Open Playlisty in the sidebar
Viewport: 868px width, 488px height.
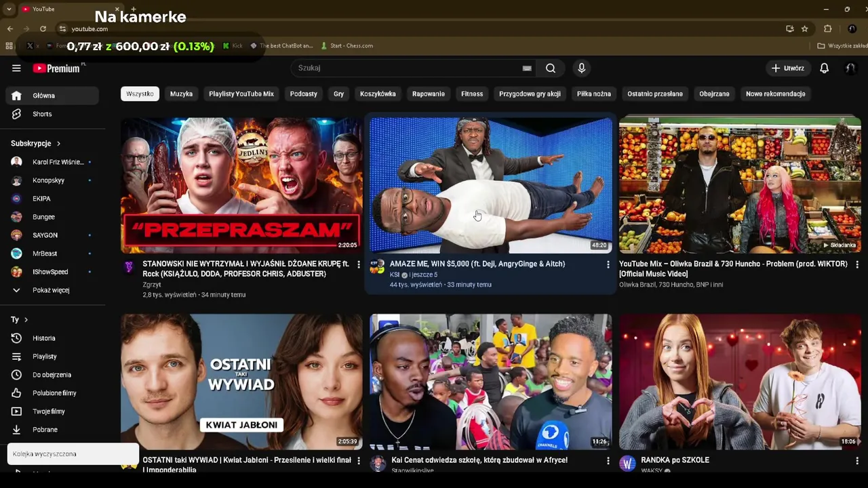(x=52, y=357)
